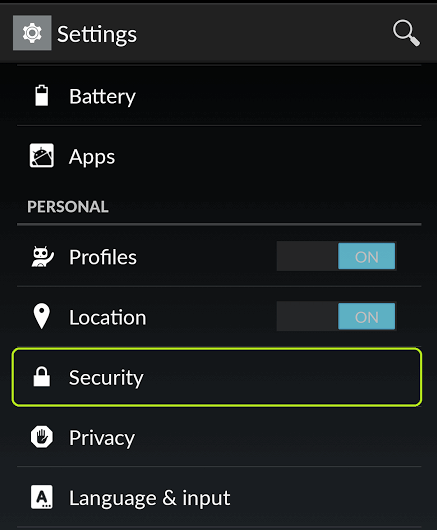Image resolution: width=437 pixels, height=530 pixels.
Task: Tap the Language & input letter icon
Action: coord(42,497)
